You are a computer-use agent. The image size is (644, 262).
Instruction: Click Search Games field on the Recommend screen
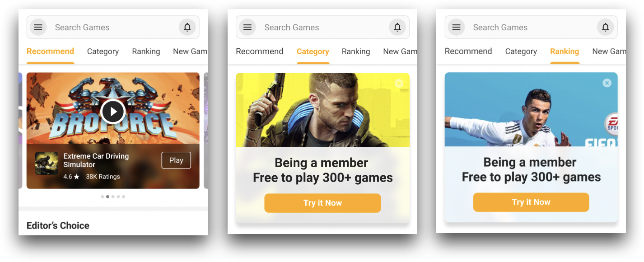(113, 28)
